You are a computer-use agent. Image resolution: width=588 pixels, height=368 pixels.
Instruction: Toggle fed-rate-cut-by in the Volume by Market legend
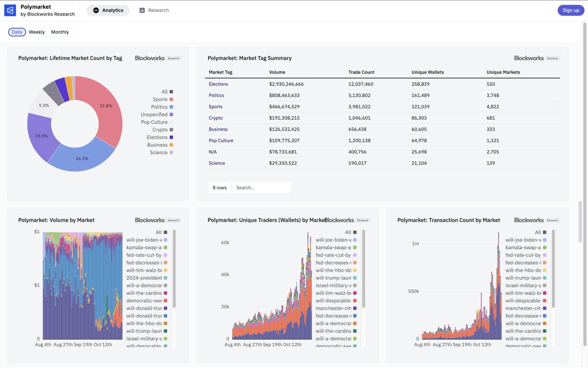point(147,255)
